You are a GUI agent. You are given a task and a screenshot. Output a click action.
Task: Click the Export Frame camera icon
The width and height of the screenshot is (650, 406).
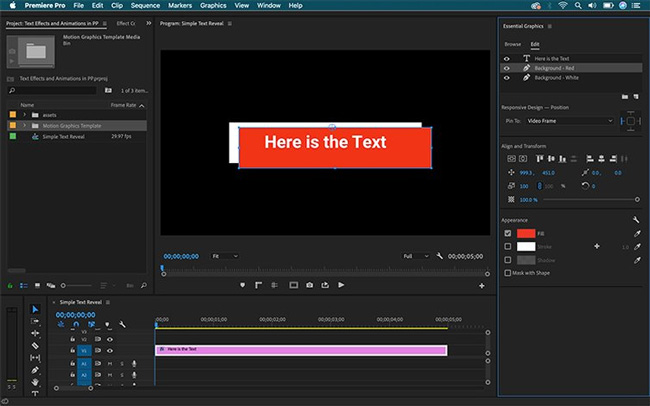(309, 285)
